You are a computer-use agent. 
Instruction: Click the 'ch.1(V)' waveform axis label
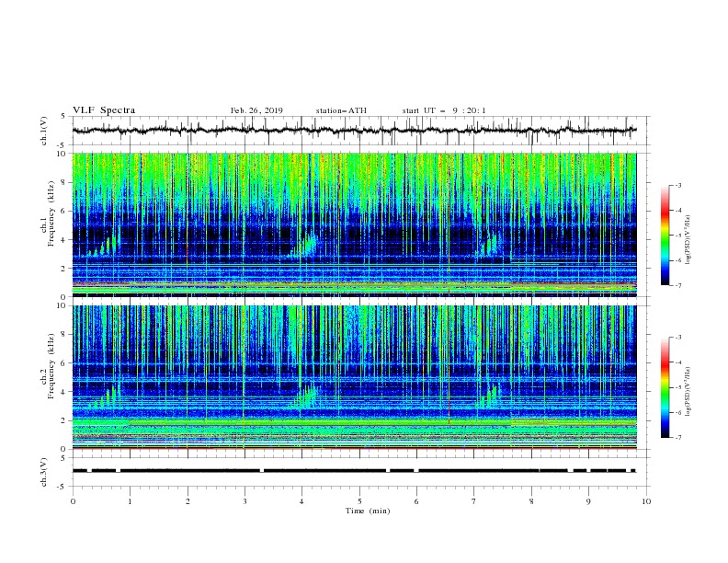tap(44, 131)
